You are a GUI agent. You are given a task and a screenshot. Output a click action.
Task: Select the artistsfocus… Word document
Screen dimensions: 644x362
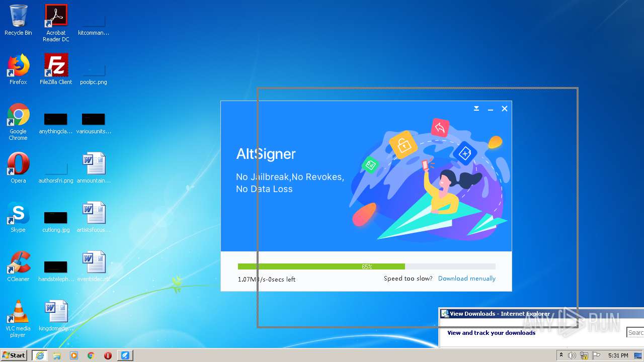pyautogui.click(x=94, y=217)
